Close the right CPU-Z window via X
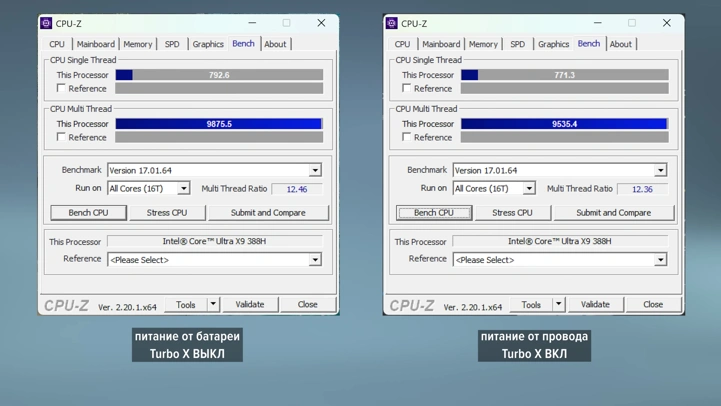 pyautogui.click(x=666, y=23)
